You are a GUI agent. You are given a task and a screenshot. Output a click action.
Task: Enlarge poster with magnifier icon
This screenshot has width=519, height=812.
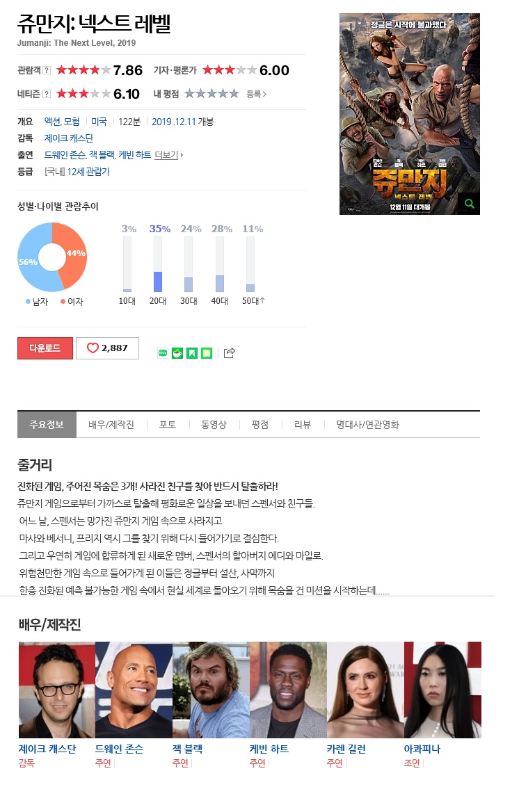tap(469, 204)
